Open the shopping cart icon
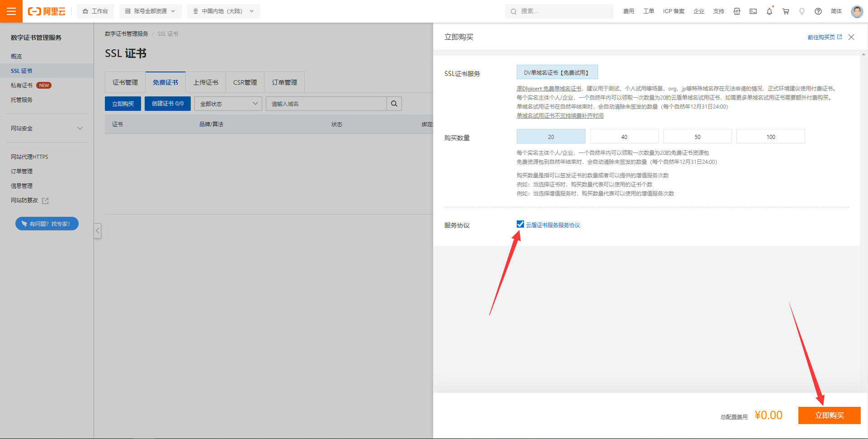868x439 pixels. [x=786, y=11]
